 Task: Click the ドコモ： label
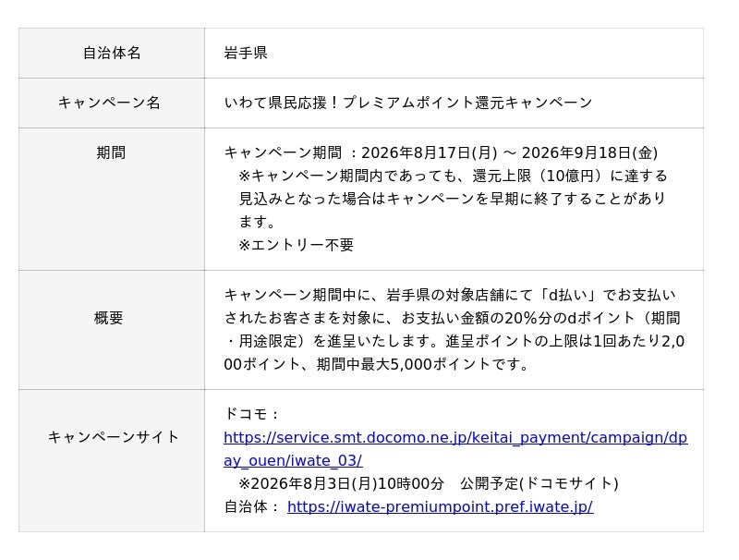(x=252, y=414)
